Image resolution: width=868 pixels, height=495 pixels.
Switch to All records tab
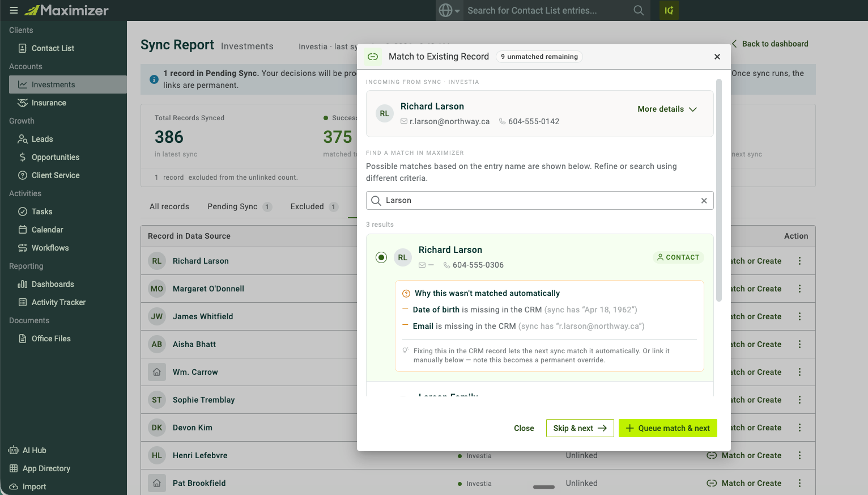(x=169, y=206)
